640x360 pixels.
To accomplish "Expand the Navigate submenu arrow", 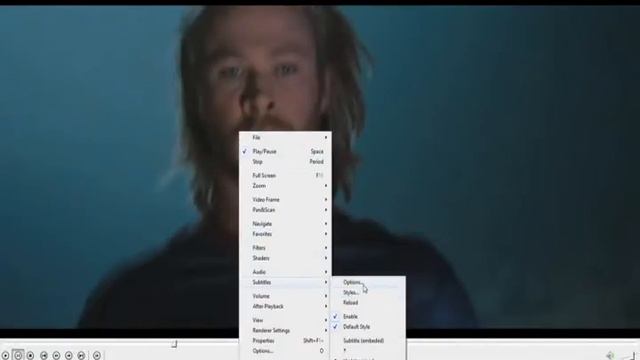I will pos(326,224).
